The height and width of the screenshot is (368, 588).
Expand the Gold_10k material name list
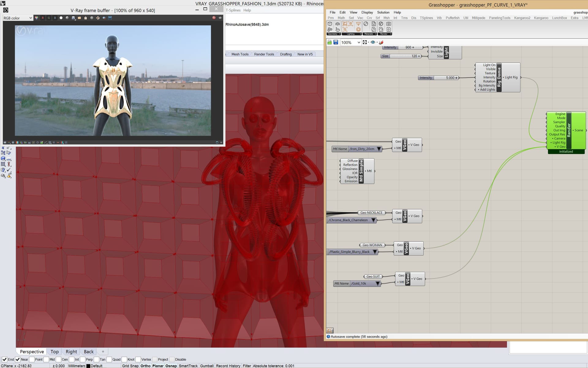click(x=378, y=283)
